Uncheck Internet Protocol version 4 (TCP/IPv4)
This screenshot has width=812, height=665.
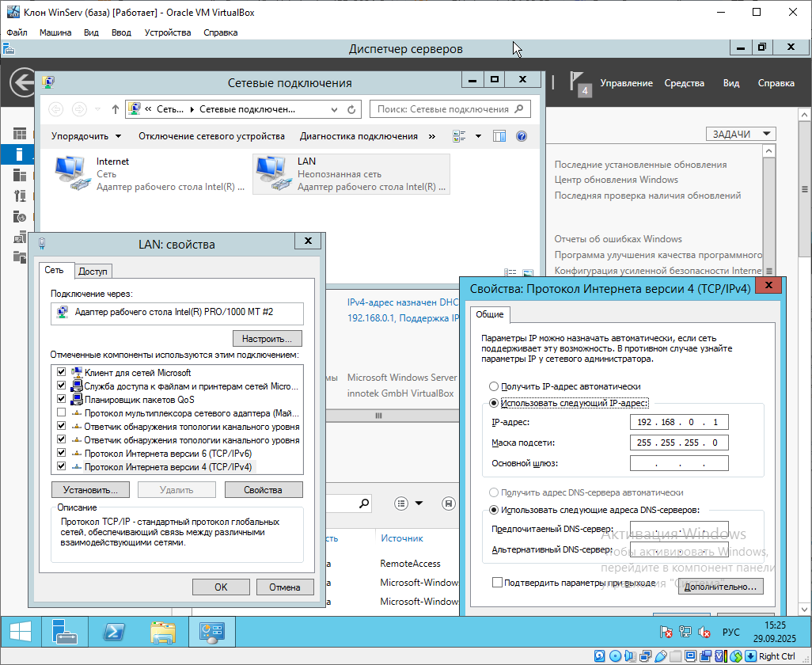click(x=61, y=466)
